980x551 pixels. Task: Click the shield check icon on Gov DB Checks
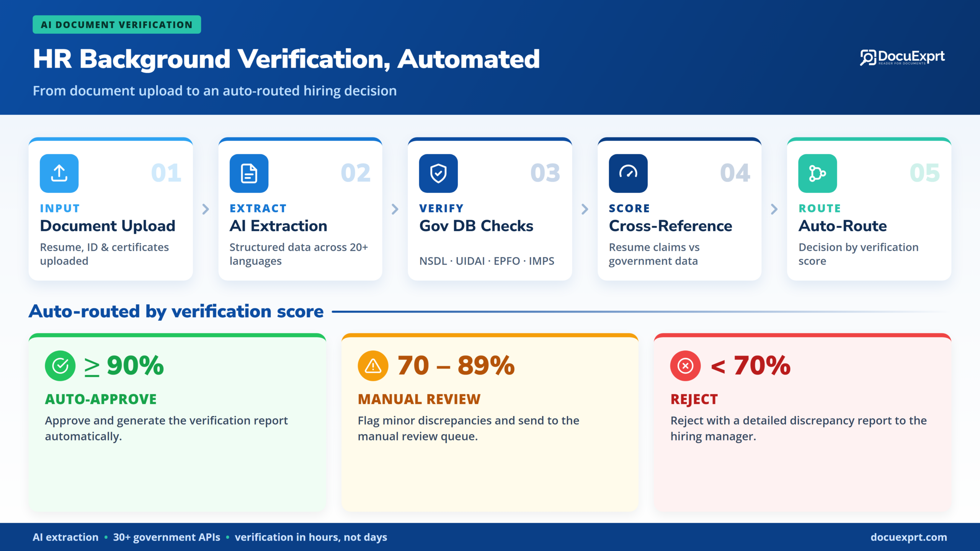tap(438, 173)
